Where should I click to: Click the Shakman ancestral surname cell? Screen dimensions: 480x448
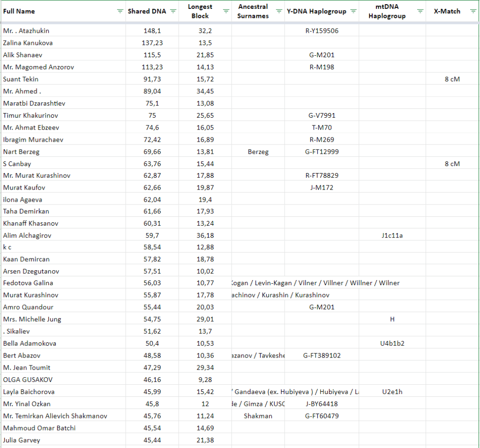tap(258, 416)
